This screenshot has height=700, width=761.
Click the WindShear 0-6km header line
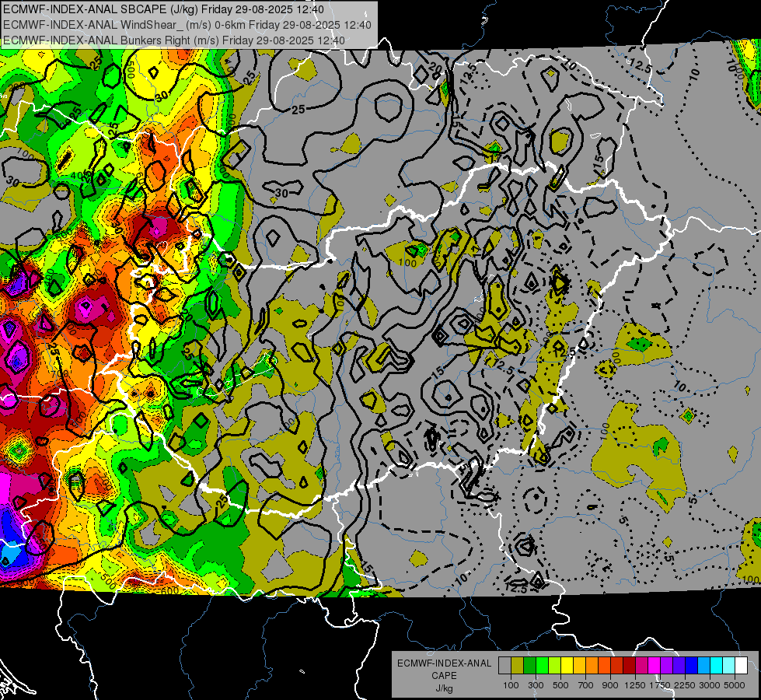coord(187,25)
